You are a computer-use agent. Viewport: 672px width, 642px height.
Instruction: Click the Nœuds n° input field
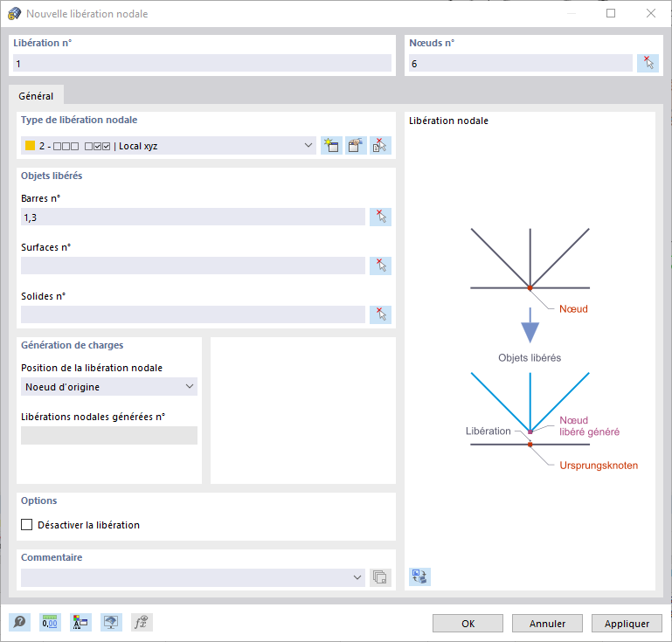(x=520, y=64)
